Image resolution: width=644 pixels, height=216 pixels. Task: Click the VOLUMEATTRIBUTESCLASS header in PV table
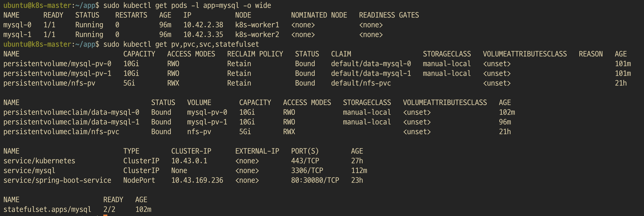tap(525, 54)
